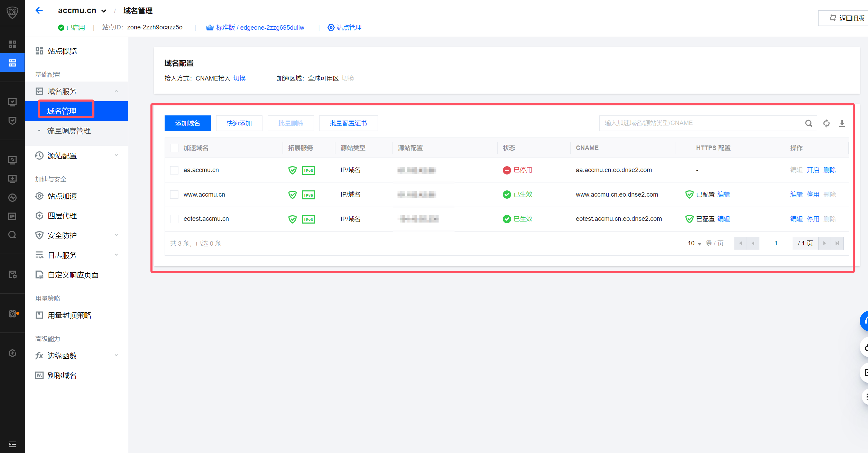Check the aa.accmu.cn row checkbox
The height and width of the screenshot is (453, 868).
pyautogui.click(x=174, y=170)
